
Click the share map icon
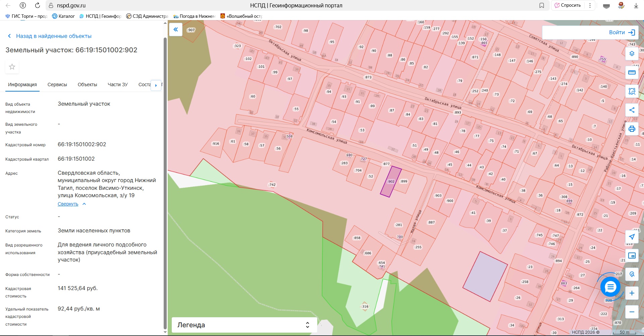tap(632, 110)
